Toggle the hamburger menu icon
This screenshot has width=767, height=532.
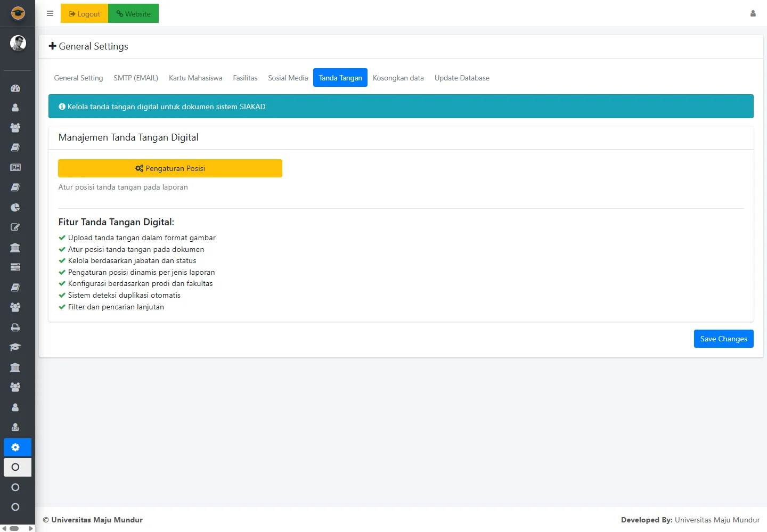[50, 14]
